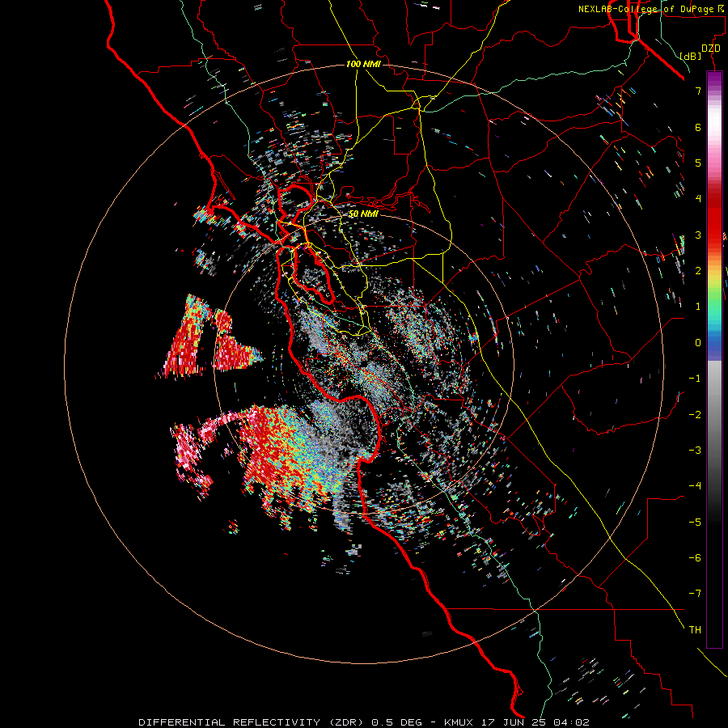Select the 3 dB scale value
The image size is (728, 728).
point(698,235)
